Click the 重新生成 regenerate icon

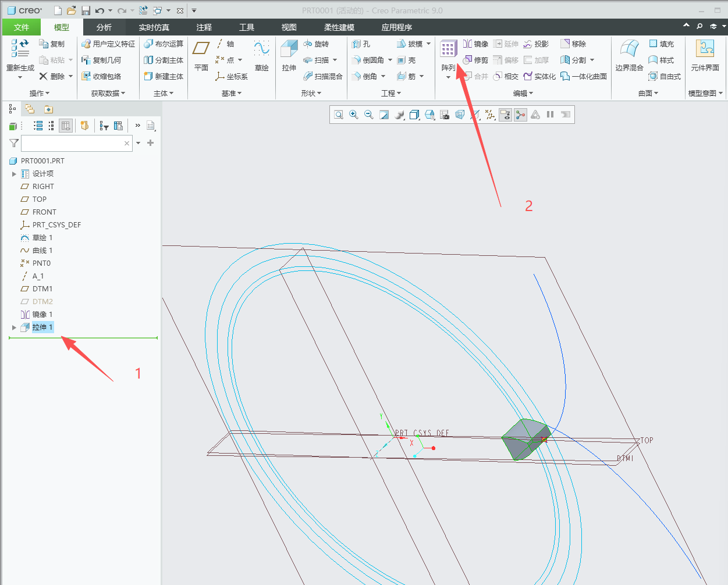click(x=20, y=56)
